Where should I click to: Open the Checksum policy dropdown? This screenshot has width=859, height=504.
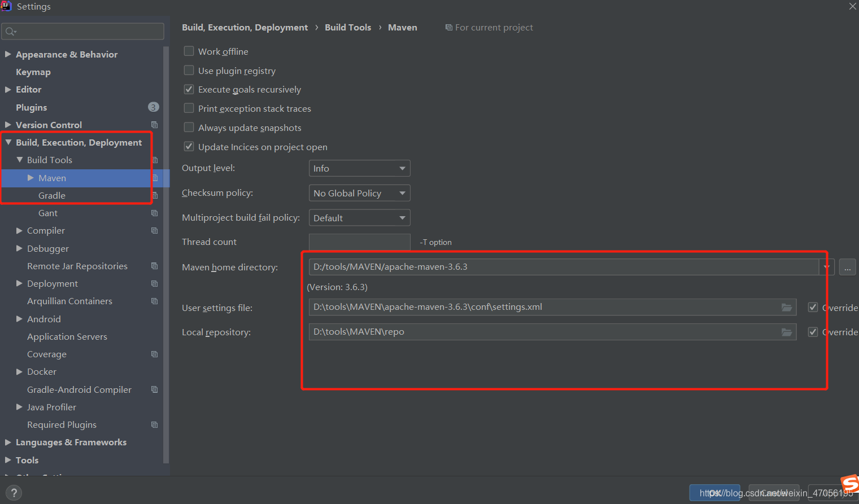(359, 193)
